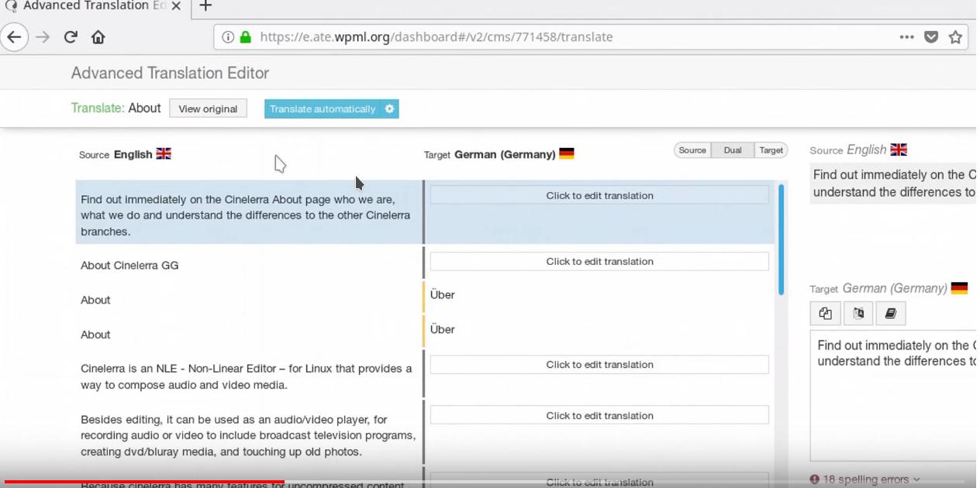Screen dimensions: 980x488
Task: Edit translation for About Cinelerra GG
Action: (x=599, y=262)
